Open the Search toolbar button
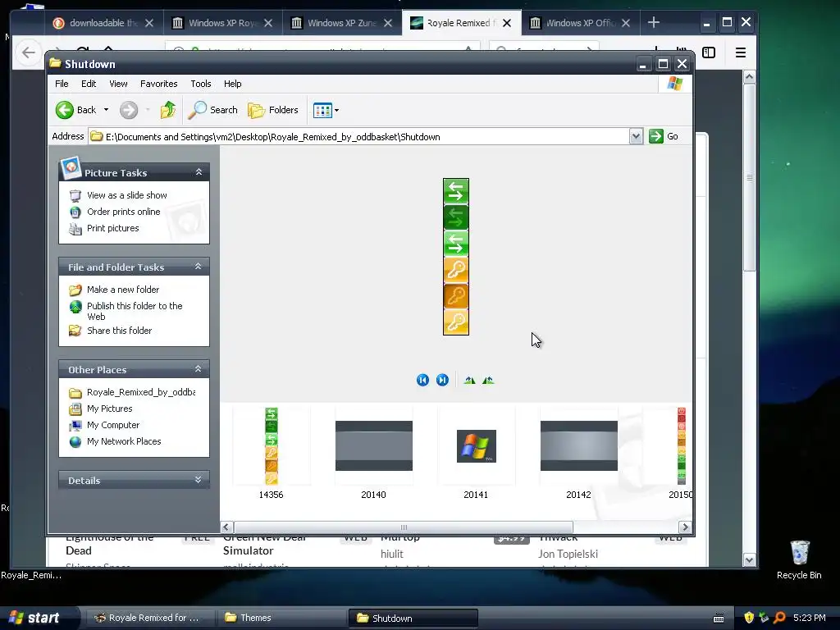The height and width of the screenshot is (630, 840). [x=212, y=110]
